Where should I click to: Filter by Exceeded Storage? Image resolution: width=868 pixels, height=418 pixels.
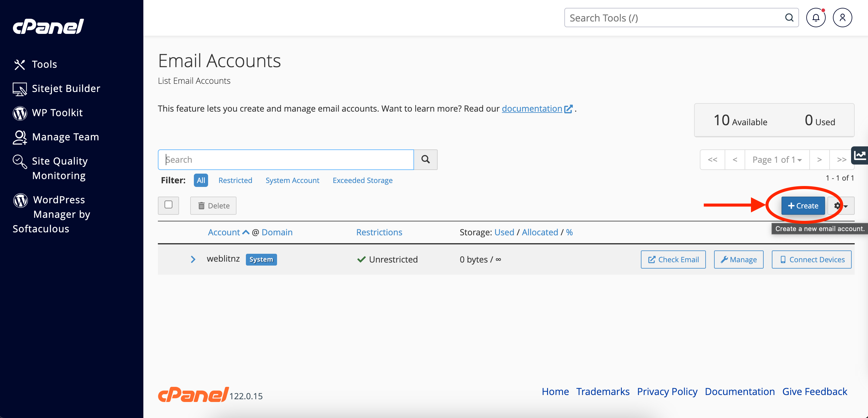point(363,180)
